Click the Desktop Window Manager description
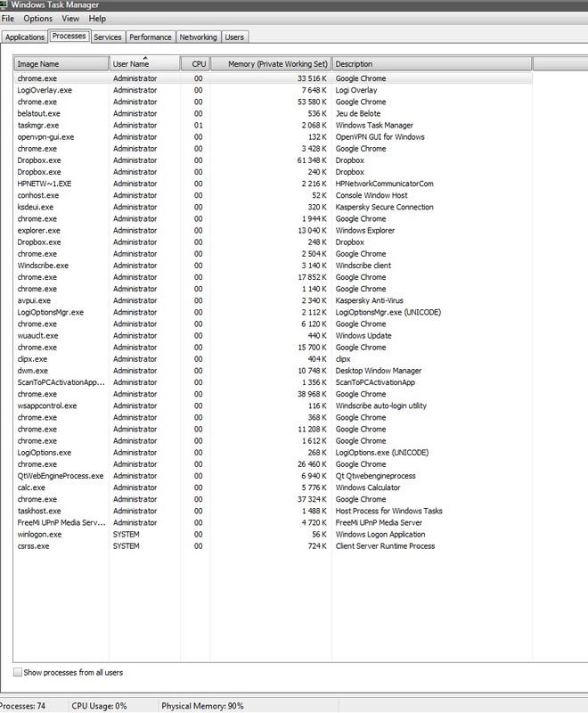 (378, 371)
